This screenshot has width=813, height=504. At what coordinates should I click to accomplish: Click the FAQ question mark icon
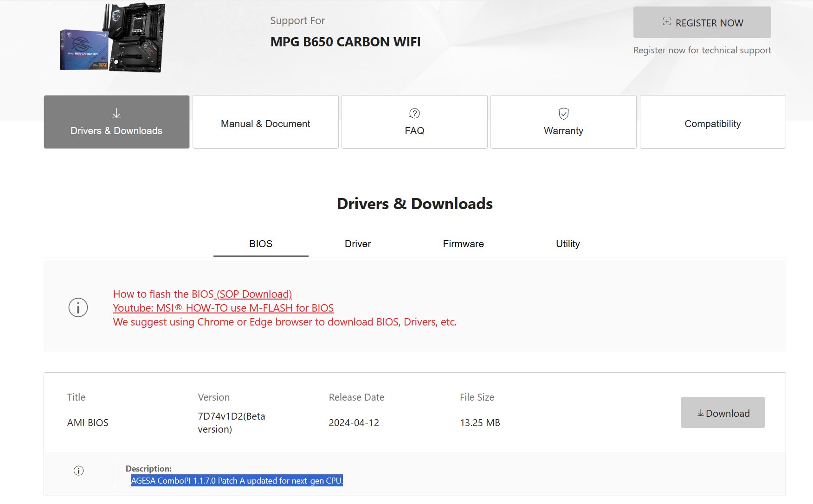414,113
